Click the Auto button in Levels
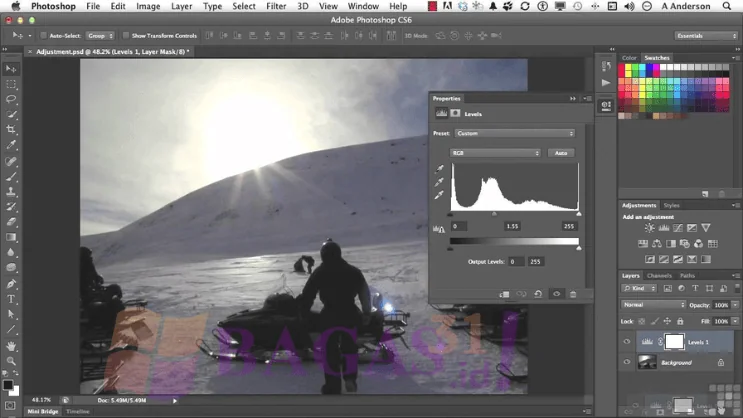This screenshot has width=743, height=418. pyautogui.click(x=561, y=153)
